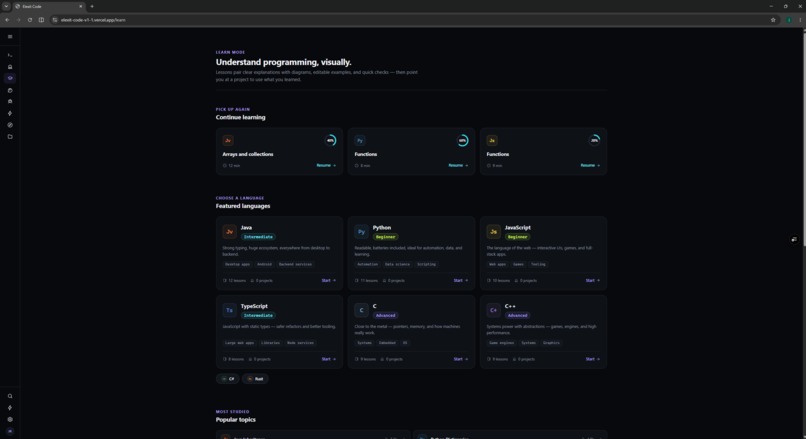The image size is (806, 439).
Task: Open the settings gear in bottom sidebar
Action: click(10, 419)
